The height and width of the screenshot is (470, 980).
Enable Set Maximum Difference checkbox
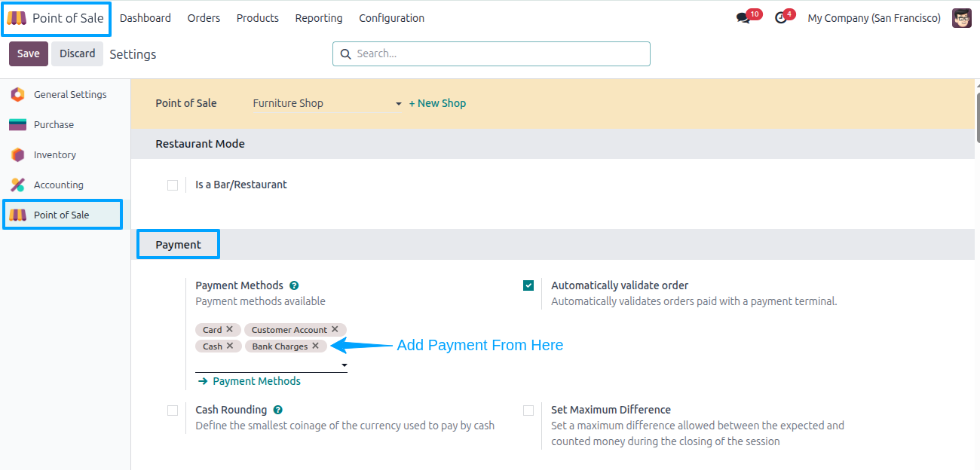tap(528, 410)
